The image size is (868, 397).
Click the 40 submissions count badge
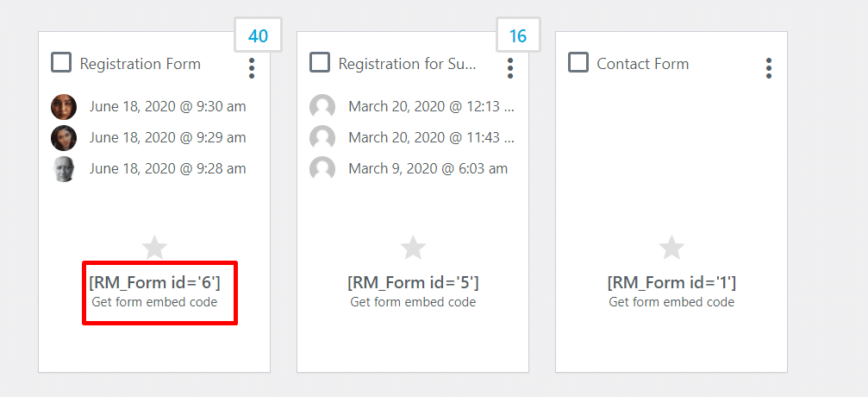click(x=258, y=35)
